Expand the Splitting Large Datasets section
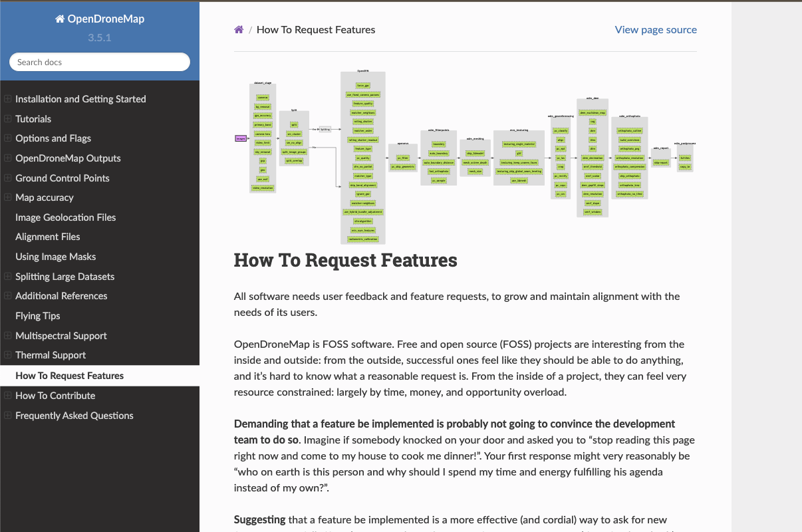802x532 pixels. 7,276
